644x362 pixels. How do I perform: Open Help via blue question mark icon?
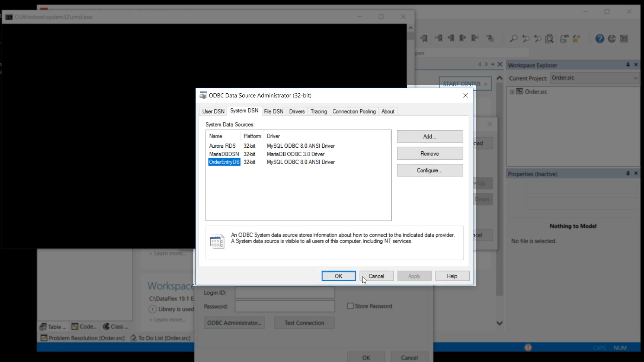[x=600, y=39]
